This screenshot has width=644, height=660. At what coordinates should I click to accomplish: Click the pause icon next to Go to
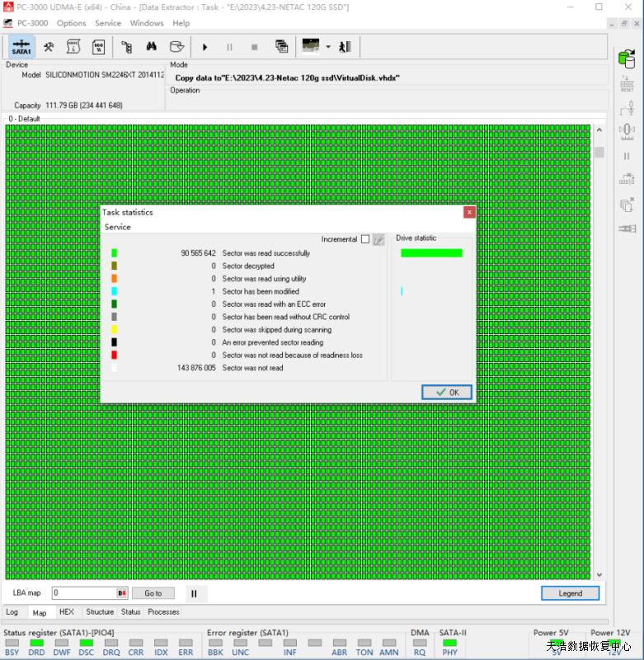(194, 593)
